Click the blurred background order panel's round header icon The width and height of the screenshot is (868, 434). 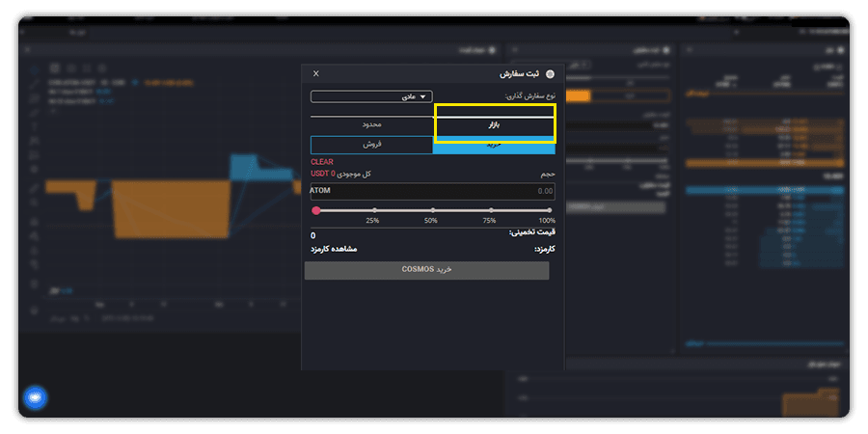(665, 50)
